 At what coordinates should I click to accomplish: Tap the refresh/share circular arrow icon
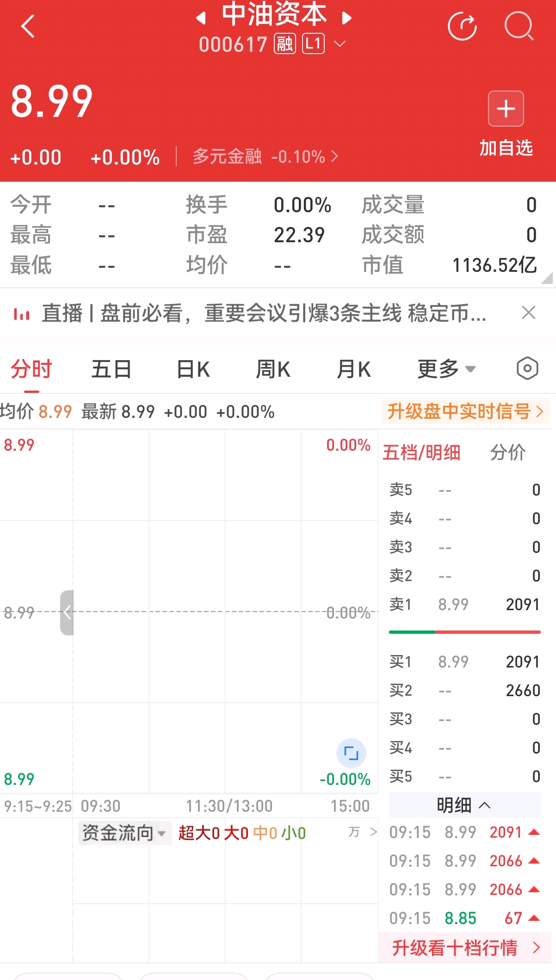[462, 26]
